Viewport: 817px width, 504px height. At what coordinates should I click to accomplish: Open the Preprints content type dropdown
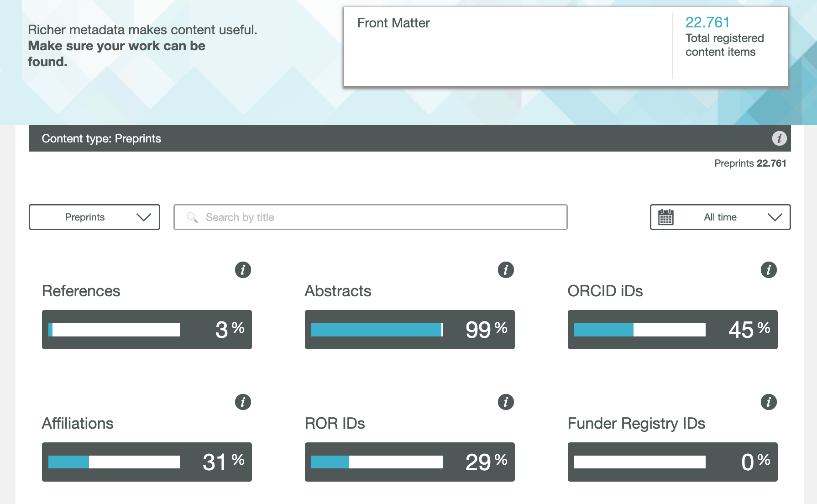pyautogui.click(x=94, y=217)
